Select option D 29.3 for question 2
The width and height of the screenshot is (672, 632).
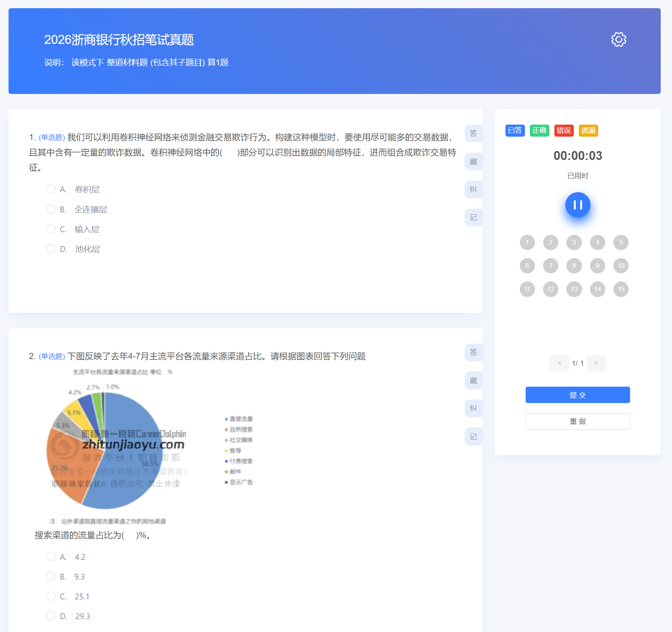coord(51,616)
